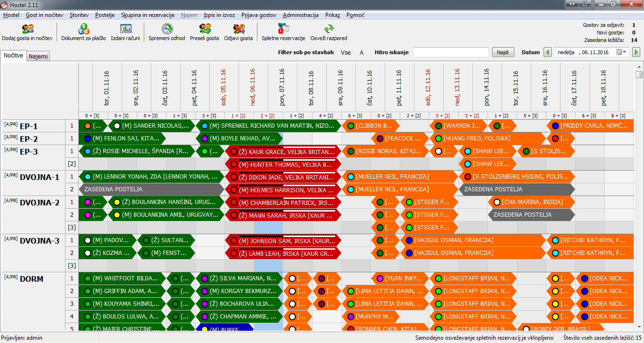Click the Hitro iskanje search field
Image resolution: width=644 pixels, height=343 pixels.
(451, 52)
